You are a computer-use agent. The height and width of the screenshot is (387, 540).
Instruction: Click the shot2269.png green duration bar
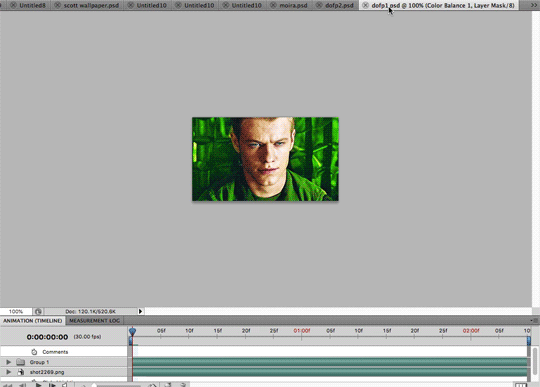pos(330,372)
